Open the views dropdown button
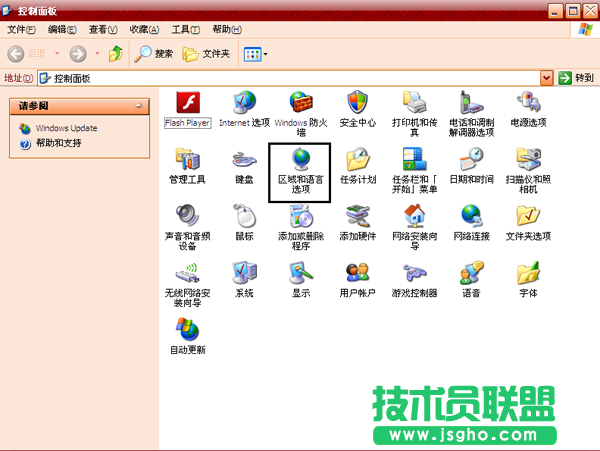 point(255,54)
